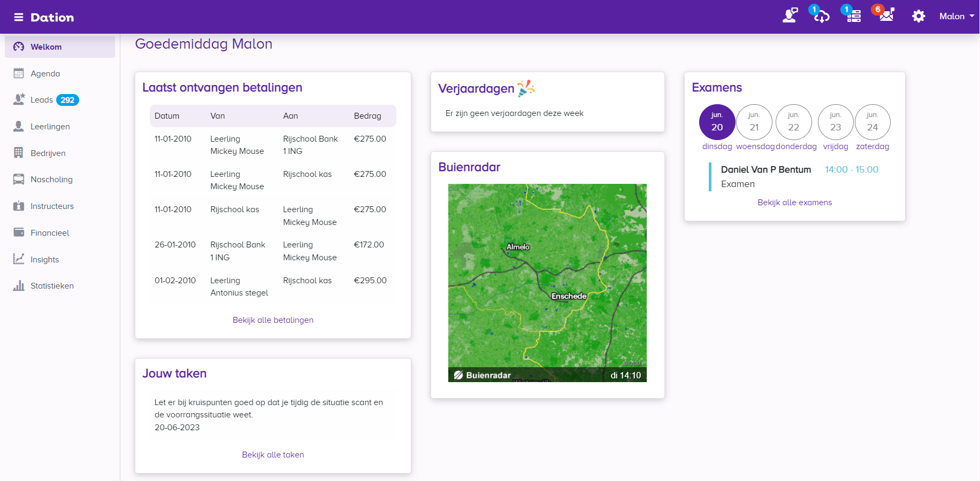Image resolution: width=980 pixels, height=481 pixels.
Task: Click the Examens heading
Action: [717, 88]
